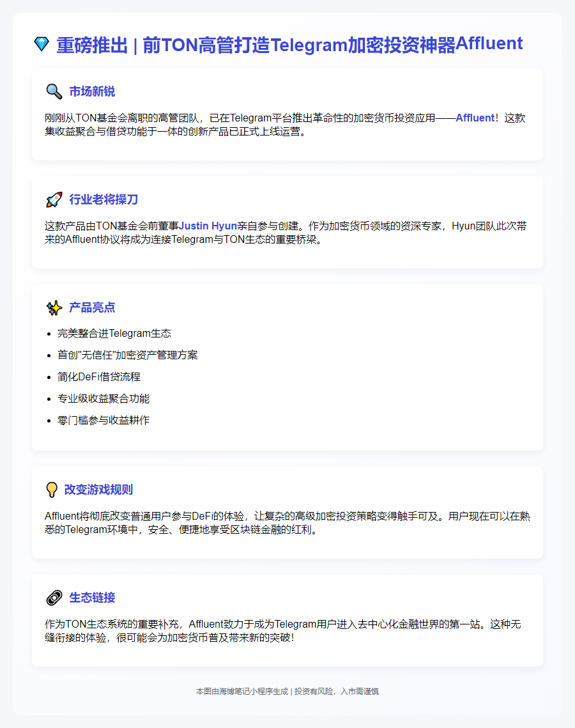The width and height of the screenshot is (575, 728).
Task: Select the 生态链接 section heading
Action: (92, 598)
